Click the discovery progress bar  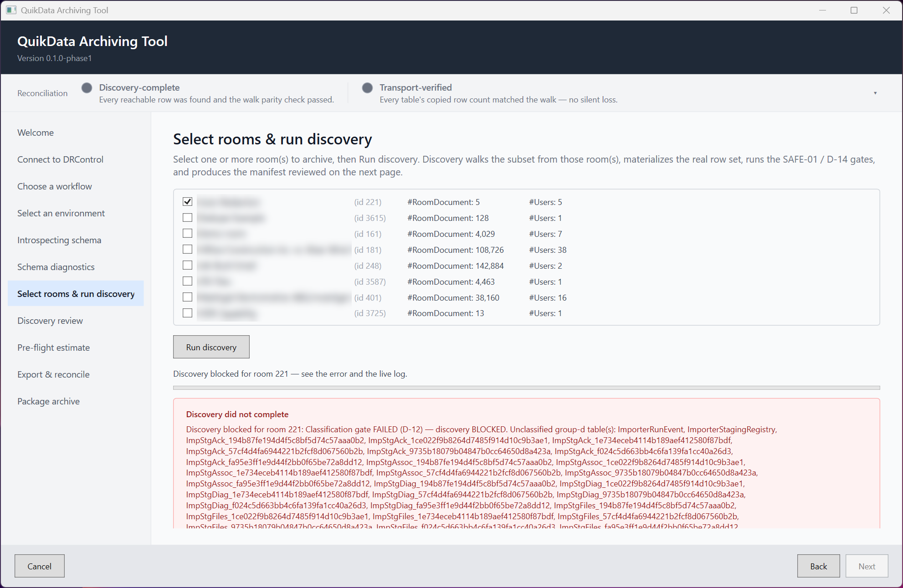527,388
